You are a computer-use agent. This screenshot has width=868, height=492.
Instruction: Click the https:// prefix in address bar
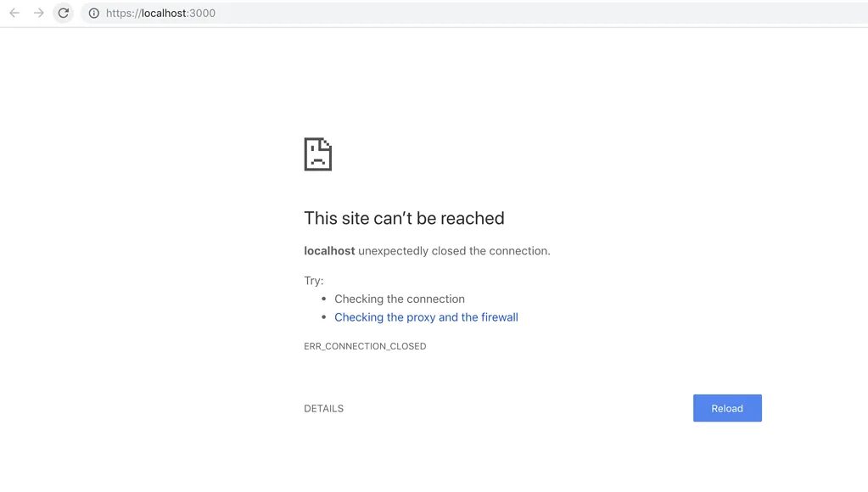(123, 14)
